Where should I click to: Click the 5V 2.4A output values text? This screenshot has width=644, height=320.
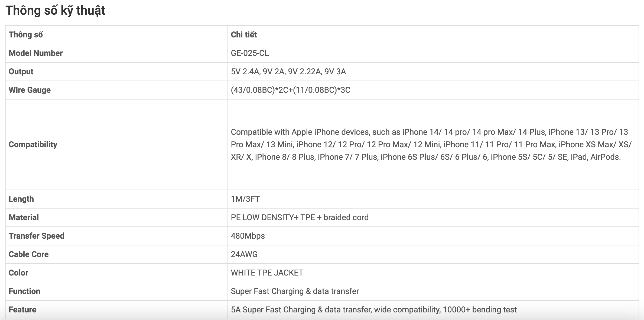288,72
